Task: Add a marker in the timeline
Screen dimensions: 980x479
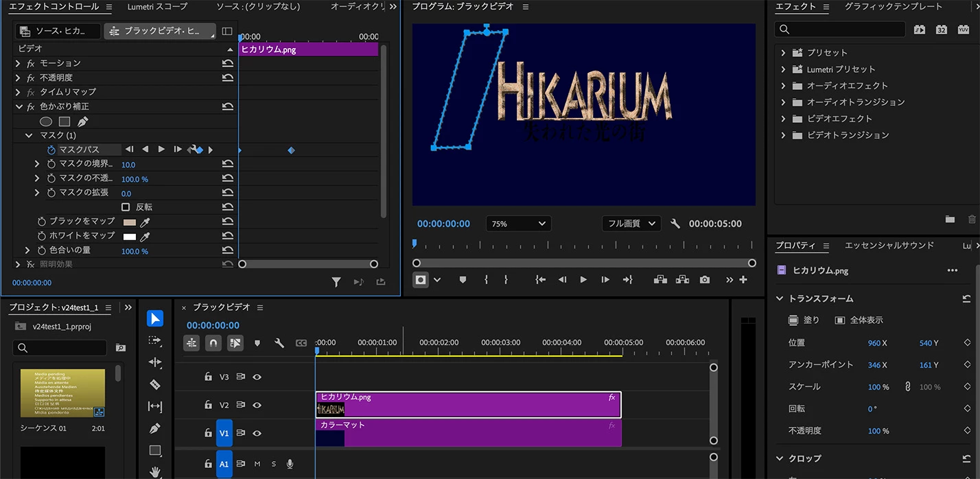Action: (257, 342)
